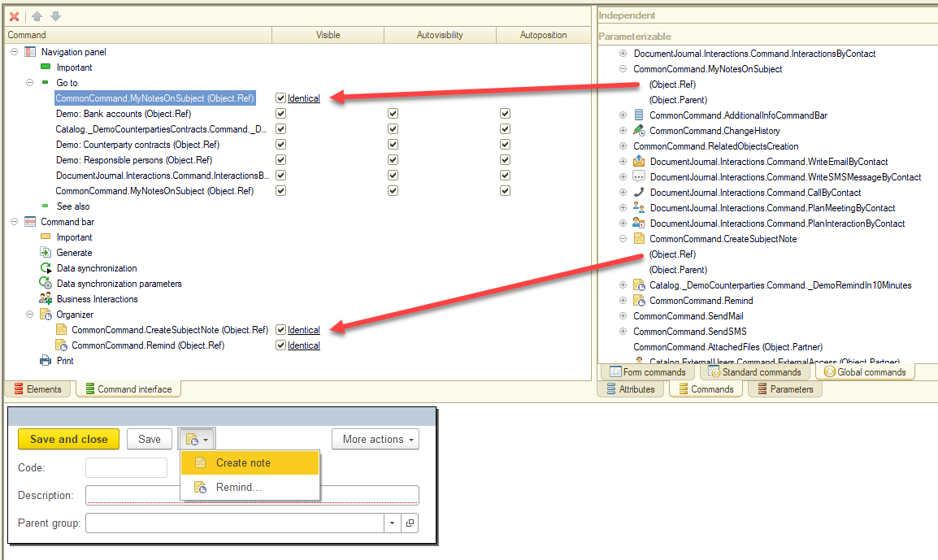Click the Business Interactions icon

click(x=46, y=299)
